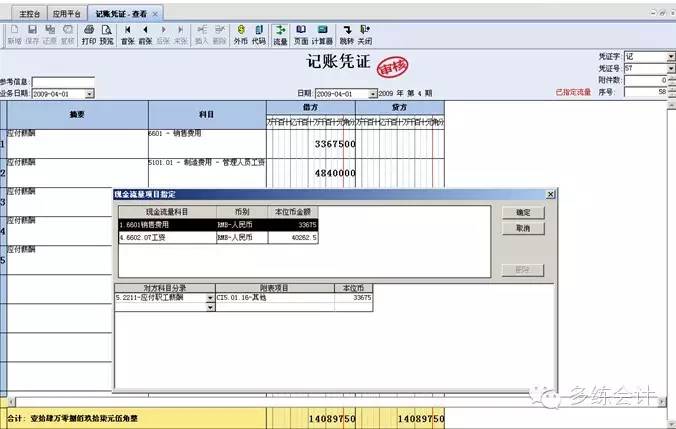Open the 日期 date dropdown arrow

[x=372, y=94]
